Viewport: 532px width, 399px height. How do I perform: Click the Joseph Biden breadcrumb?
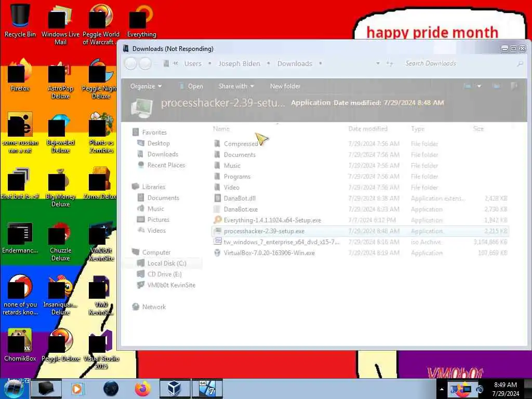click(239, 63)
